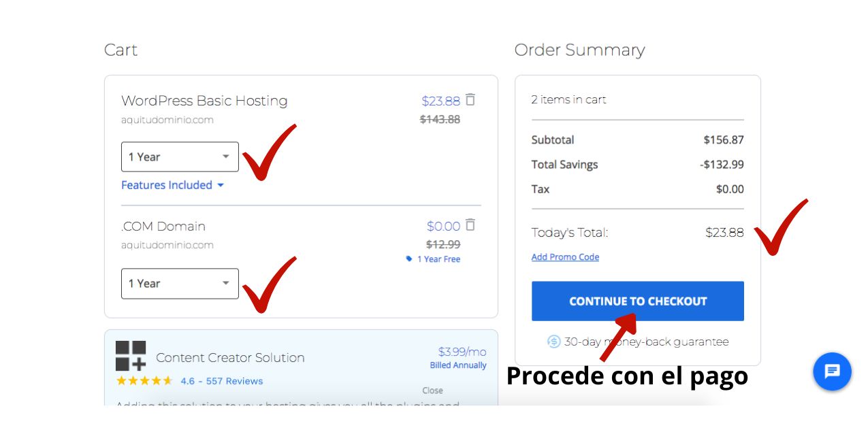
Task: Click the WordPress Basic Hosting title
Action: pyautogui.click(x=204, y=101)
